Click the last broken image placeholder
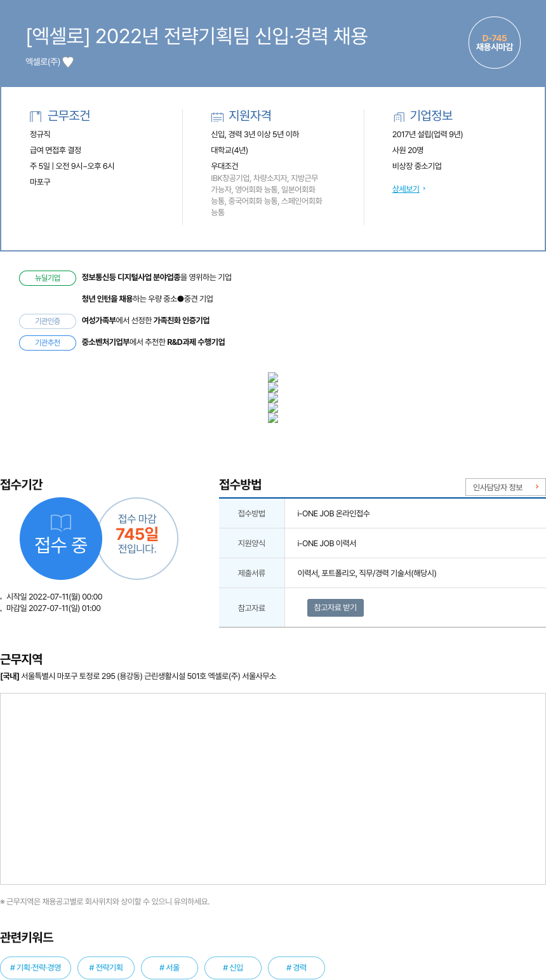The height and width of the screenshot is (980, 546). click(273, 418)
